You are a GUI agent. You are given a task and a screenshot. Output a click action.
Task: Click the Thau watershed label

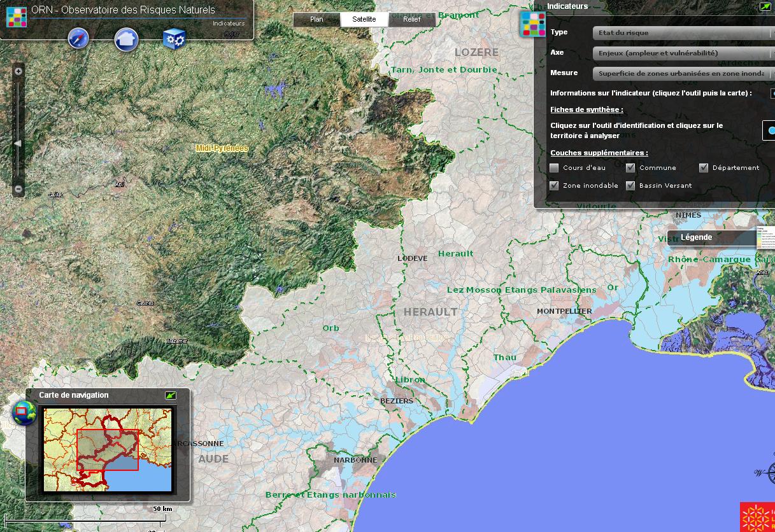[505, 358]
